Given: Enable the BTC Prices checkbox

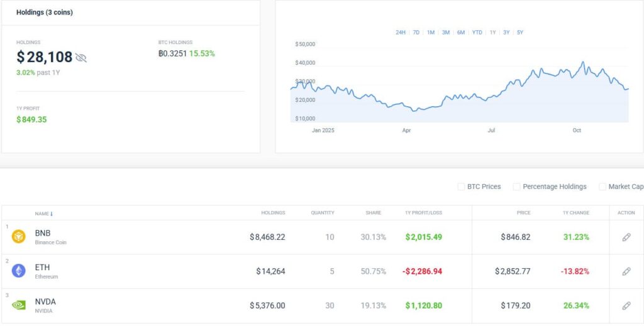Looking at the screenshot, I should (461, 187).
